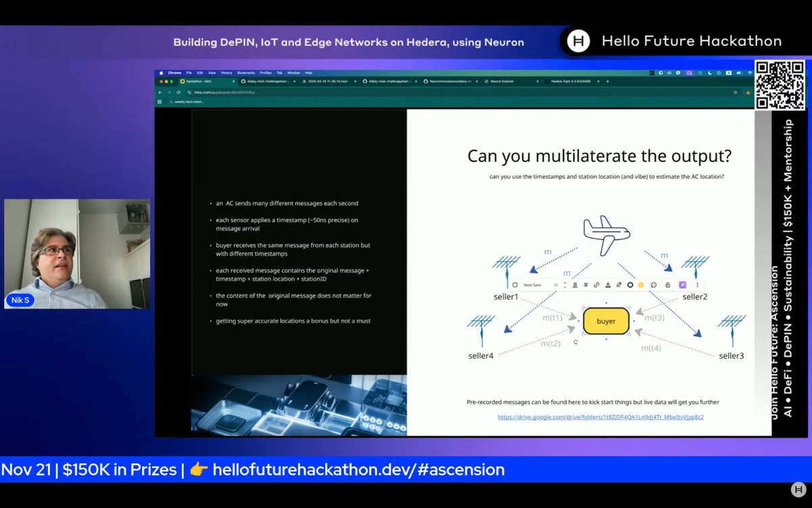
Task: Open the File menu
Action: click(x=189, y=72)
